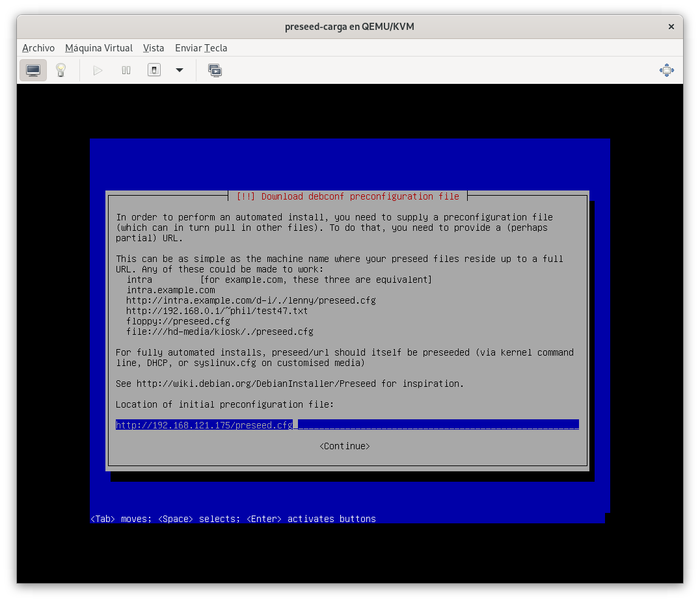The width and height of the screenshot is (700, 602).
Task: Activate the <Continue> button
Action: click(x=344, y=446)
